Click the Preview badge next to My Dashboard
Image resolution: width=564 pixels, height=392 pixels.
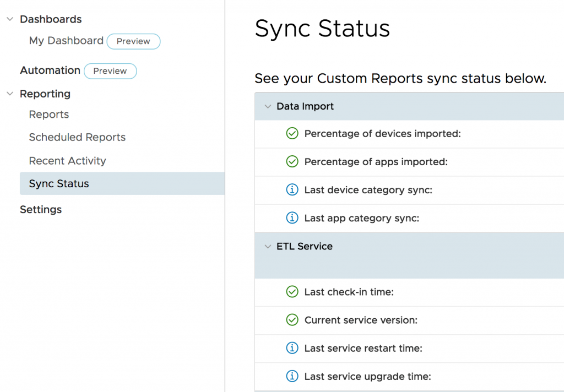[x=133, y=41]
